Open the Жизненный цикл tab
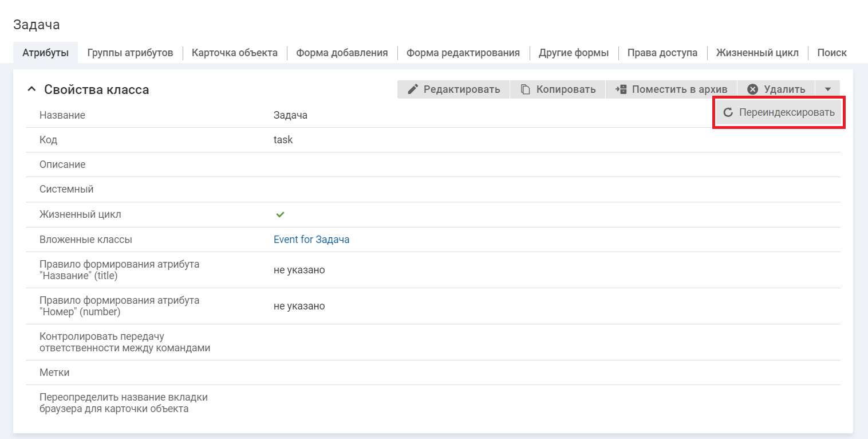 coord(757,53)
